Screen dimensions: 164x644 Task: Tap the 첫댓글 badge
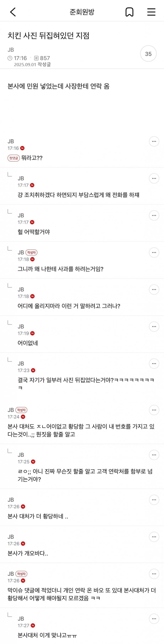[x=14, y=158]
